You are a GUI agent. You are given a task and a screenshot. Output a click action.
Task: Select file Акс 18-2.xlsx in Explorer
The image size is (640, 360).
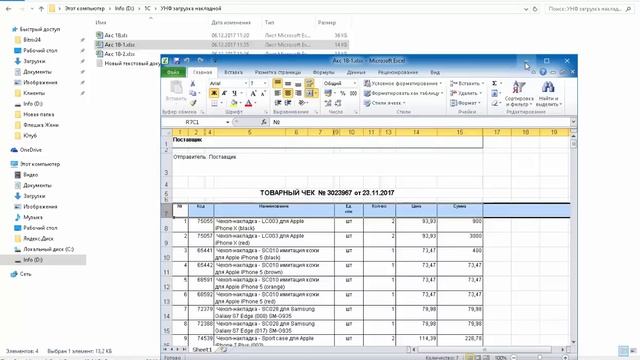pos(120,54)
